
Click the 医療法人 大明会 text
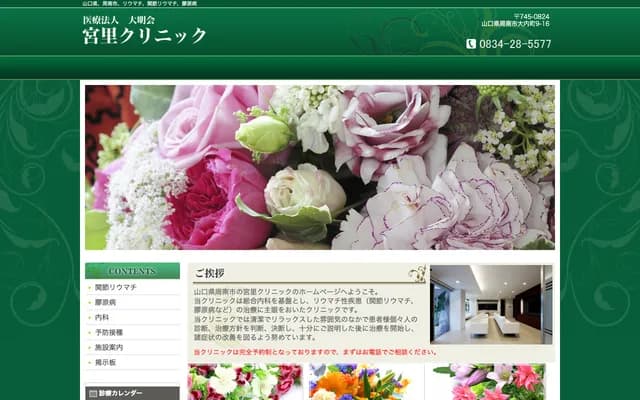tap(118, 20)
